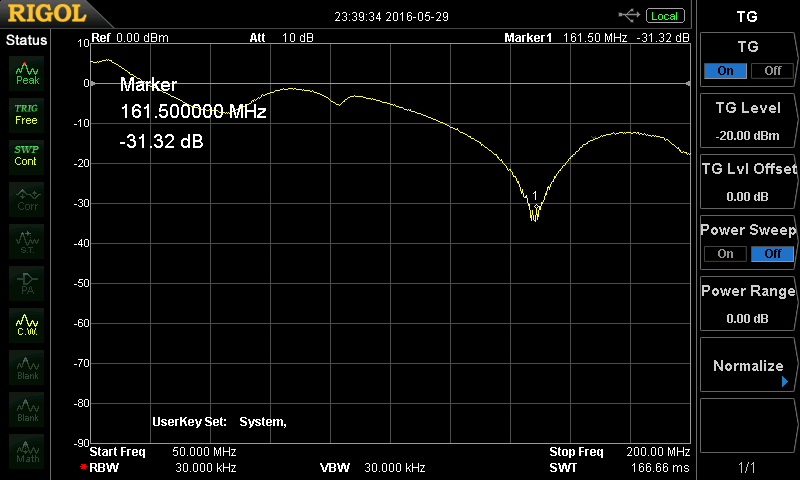Click the Stop Freq 200.00 MHz value
800x480 pixels.
point(658,452)
